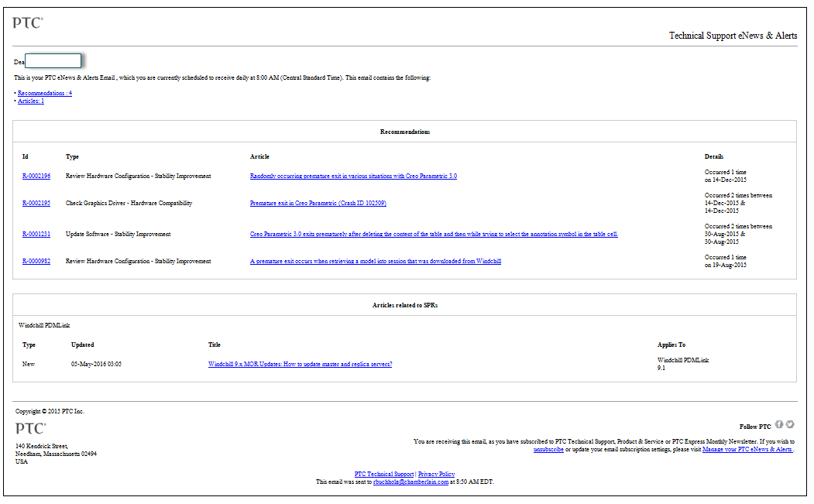Open article about model downloaded from Windchill
The width and height of the screenshot is (814, 504).
(x=376, y=261)
